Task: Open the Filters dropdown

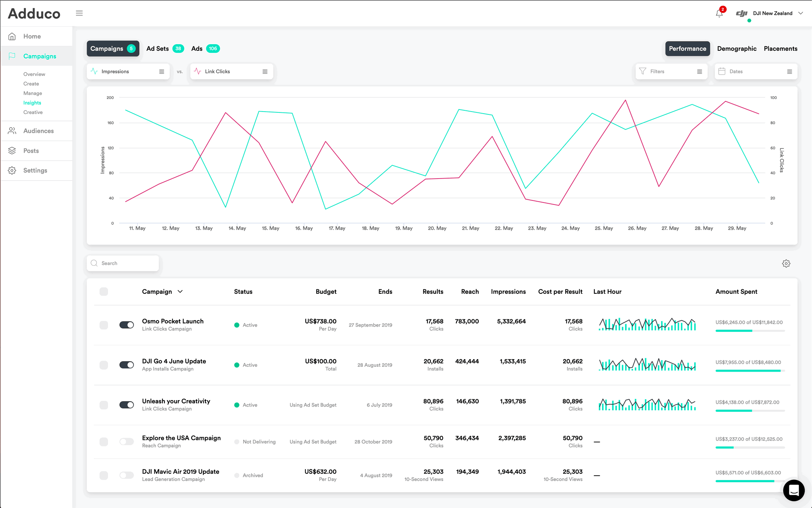Action: point(672,71)
